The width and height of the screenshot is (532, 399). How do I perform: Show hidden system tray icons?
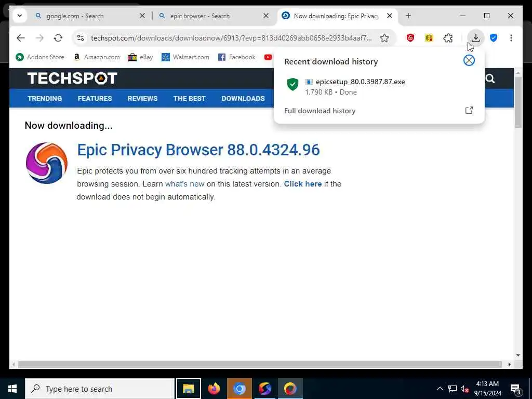440,389
